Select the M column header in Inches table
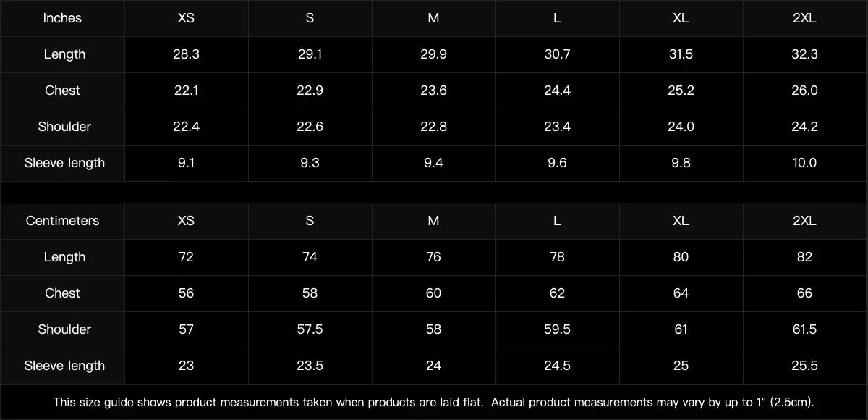868x420 pixels. pyautogui.click(x=433, y=18)
